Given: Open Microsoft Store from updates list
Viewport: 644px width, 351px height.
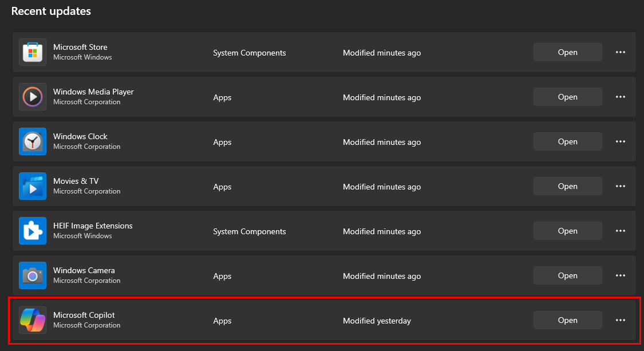Looking at the screenshot, I should pos(567,52).
